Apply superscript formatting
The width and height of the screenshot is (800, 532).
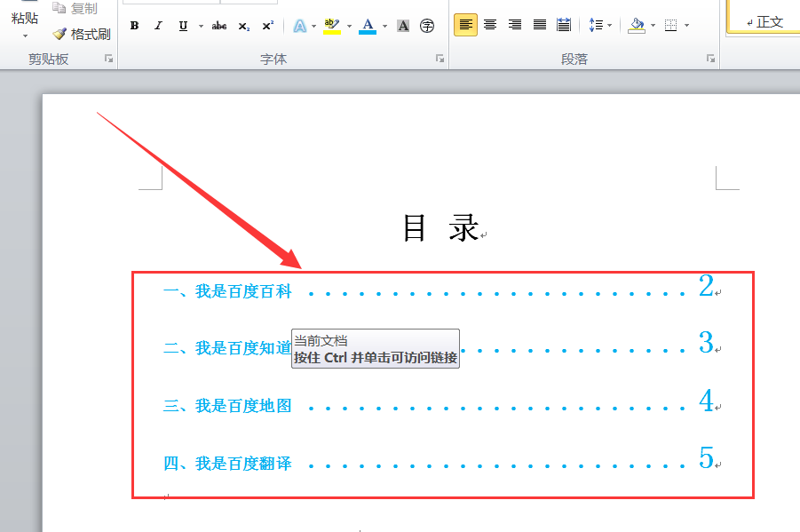coord(268,26)
